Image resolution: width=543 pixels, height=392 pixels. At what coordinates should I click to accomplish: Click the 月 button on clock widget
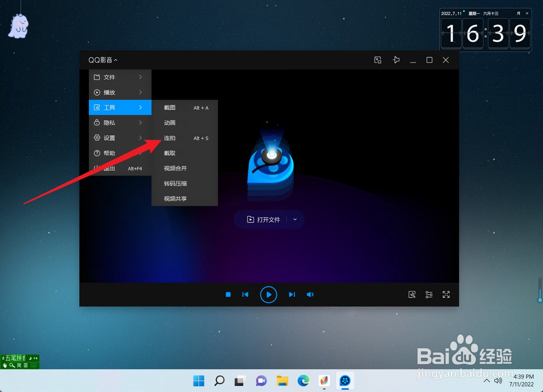pos(518,13)
